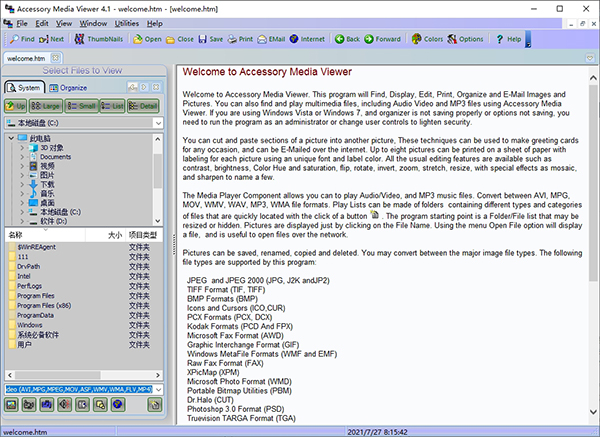Click the blue photo camera icon

point(47,404)
